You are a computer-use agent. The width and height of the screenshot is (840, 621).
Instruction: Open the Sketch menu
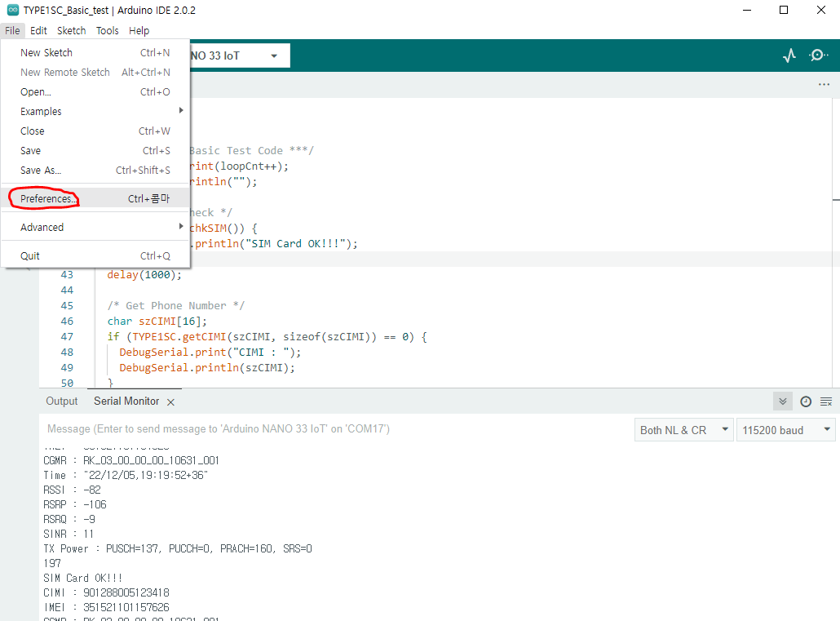[71, 30]
